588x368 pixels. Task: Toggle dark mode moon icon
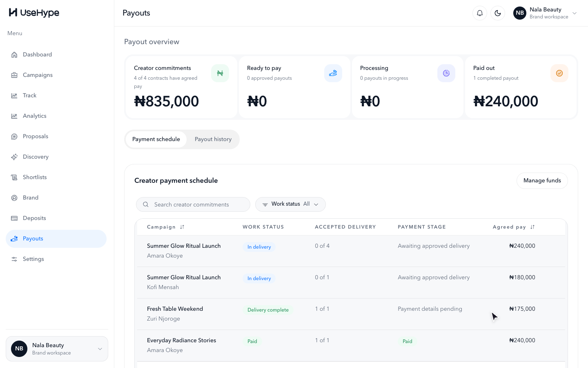pyautogui.click(x=498, y=13)
